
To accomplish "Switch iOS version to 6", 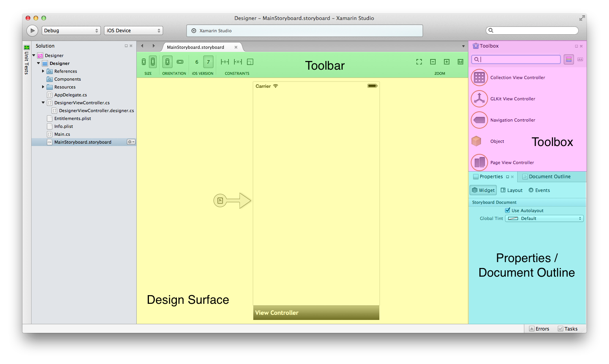I will 197,62.
